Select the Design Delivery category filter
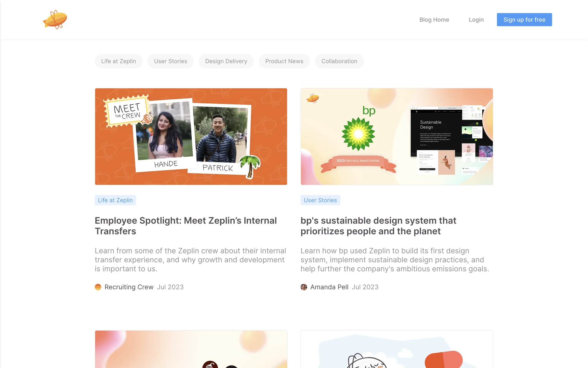This screenshot has height=368, width=588. [226, 61]
